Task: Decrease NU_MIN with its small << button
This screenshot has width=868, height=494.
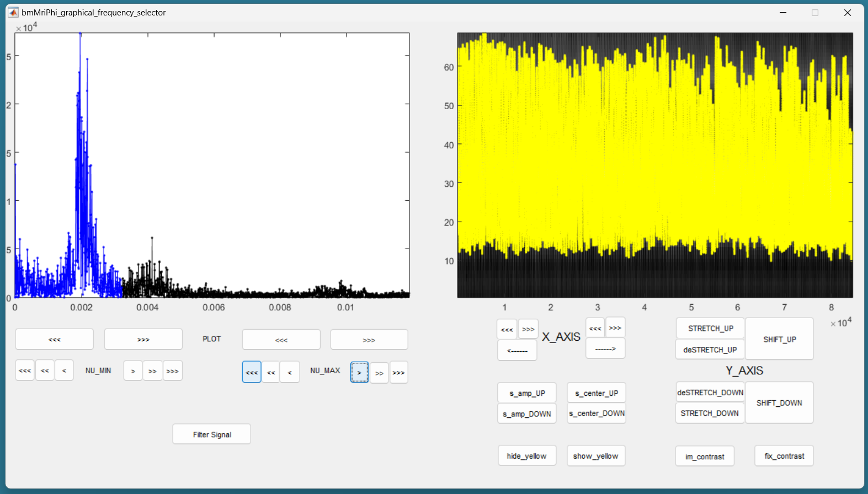Action: 45,370
